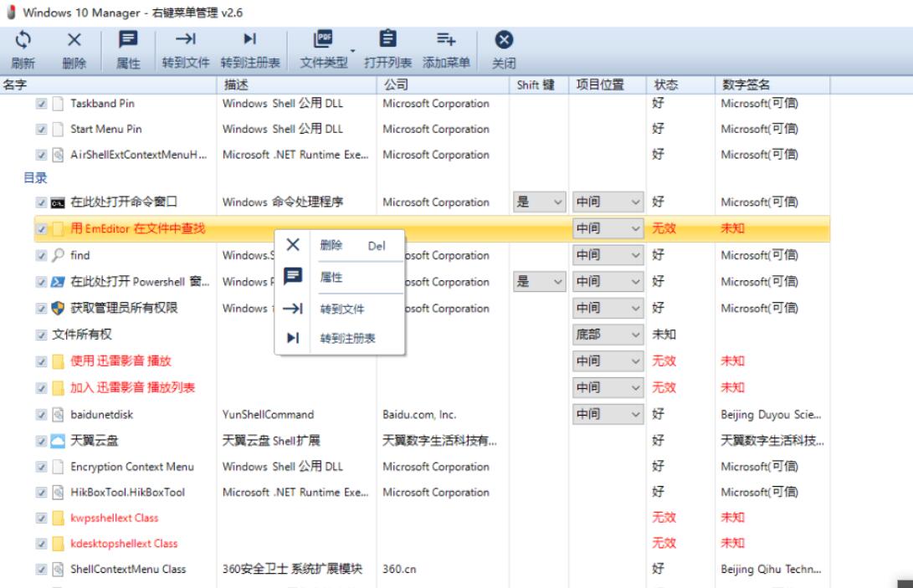Click the file icon beside ShellContextMenu Class

click(x=58, y=570)
